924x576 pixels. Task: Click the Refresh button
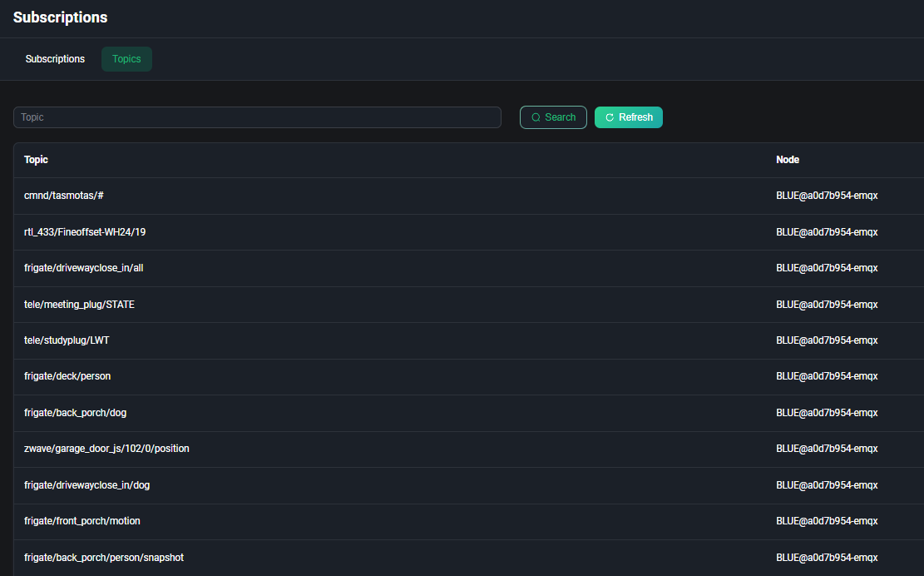[x=628, y=117]
